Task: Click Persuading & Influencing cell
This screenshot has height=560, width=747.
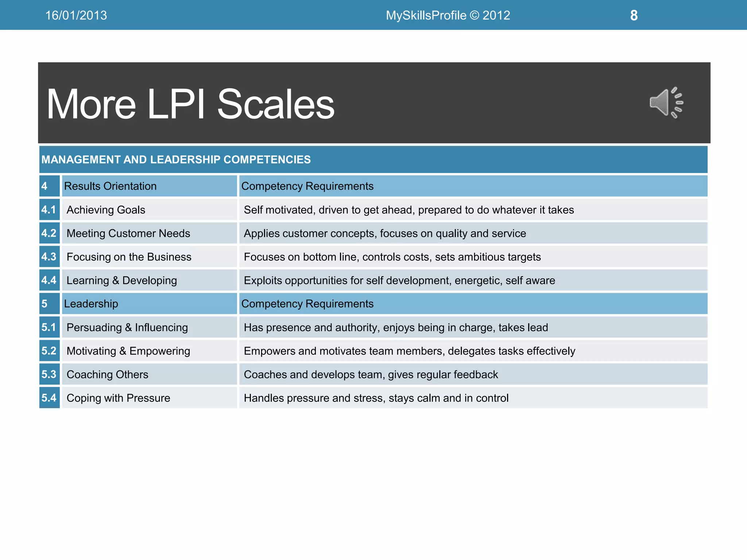Action: [x=127, y=327]
